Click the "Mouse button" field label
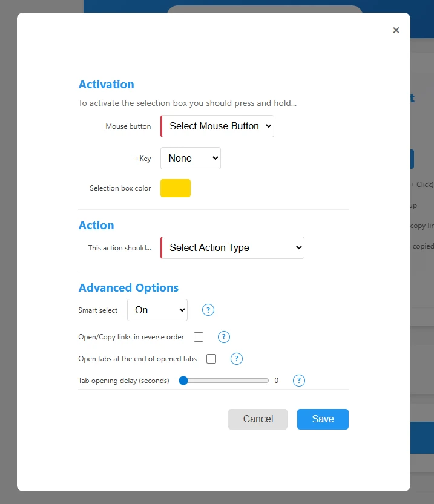 128,126
